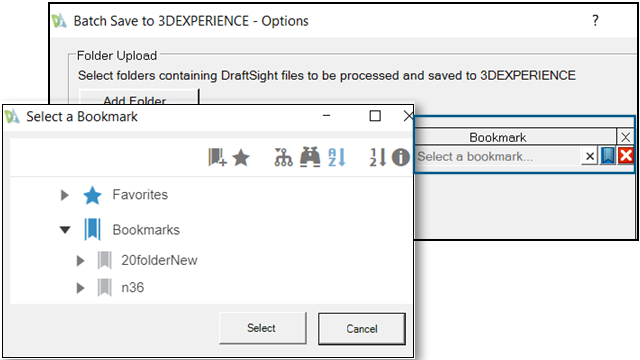Click the structure tree toolbar icon

[283, 157]
